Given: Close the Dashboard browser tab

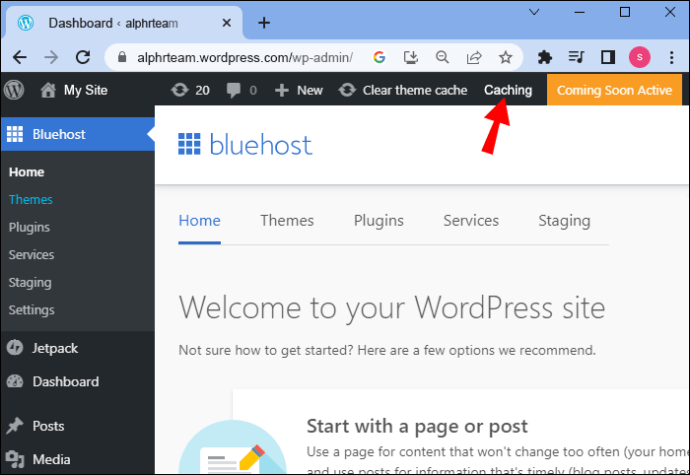Looking at the screenshot, I should click(x=227, y=23).
